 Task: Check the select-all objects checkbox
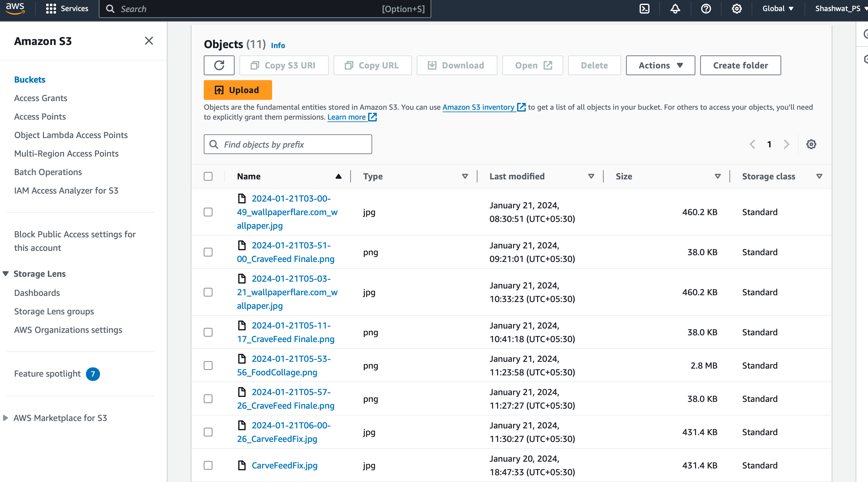pos(208,176)
